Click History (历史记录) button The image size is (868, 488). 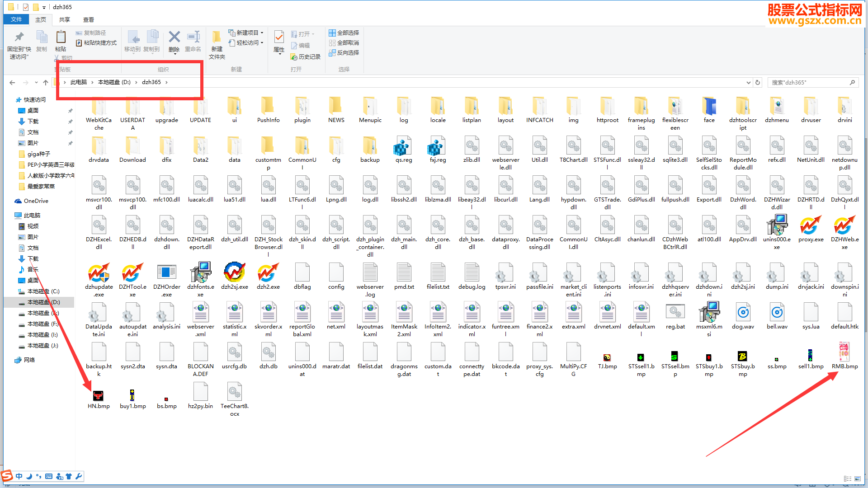click(306, 56)
